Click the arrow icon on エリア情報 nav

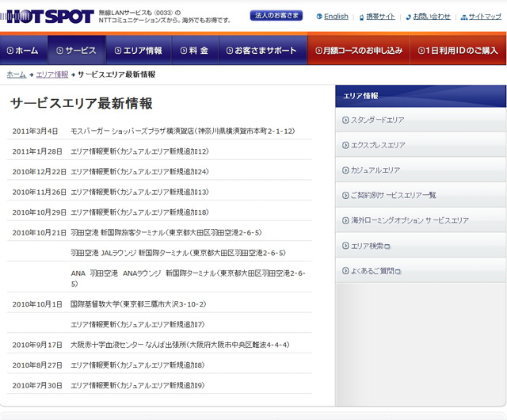click(x=118, y=51)
